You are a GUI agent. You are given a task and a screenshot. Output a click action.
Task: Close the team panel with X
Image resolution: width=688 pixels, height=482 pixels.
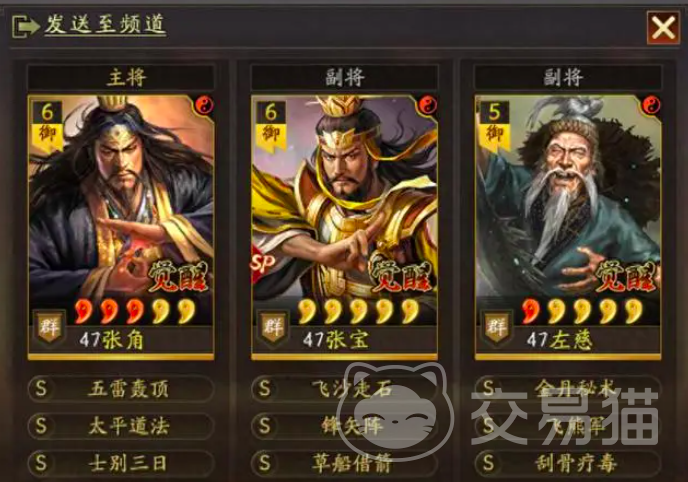click(663, 28)
